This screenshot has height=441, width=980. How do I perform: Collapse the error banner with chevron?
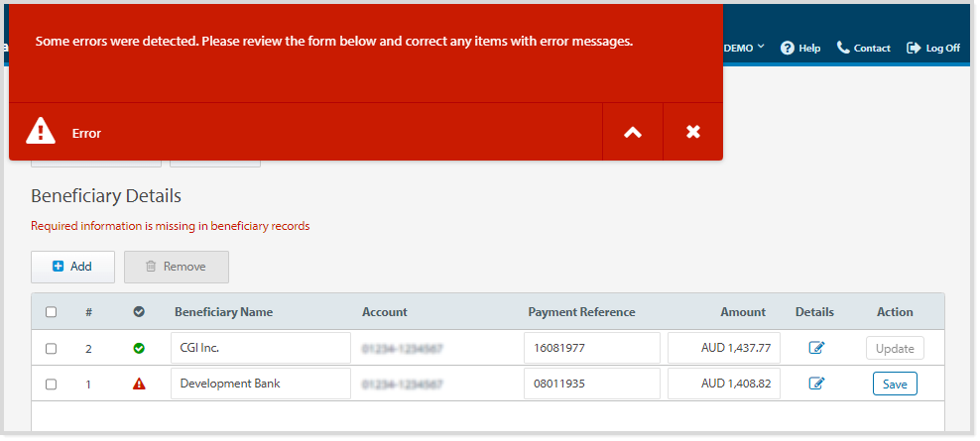tap(632, 132)
